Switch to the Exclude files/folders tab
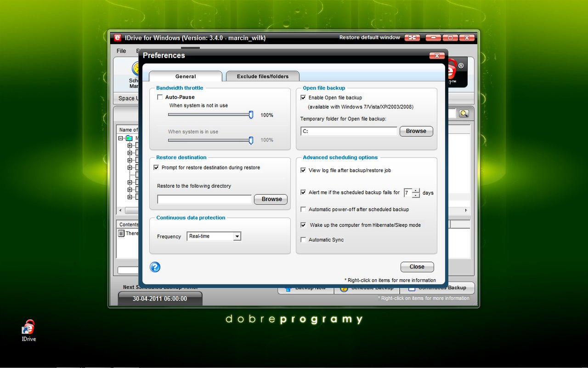588x368 pixels. tap(263, 76)
